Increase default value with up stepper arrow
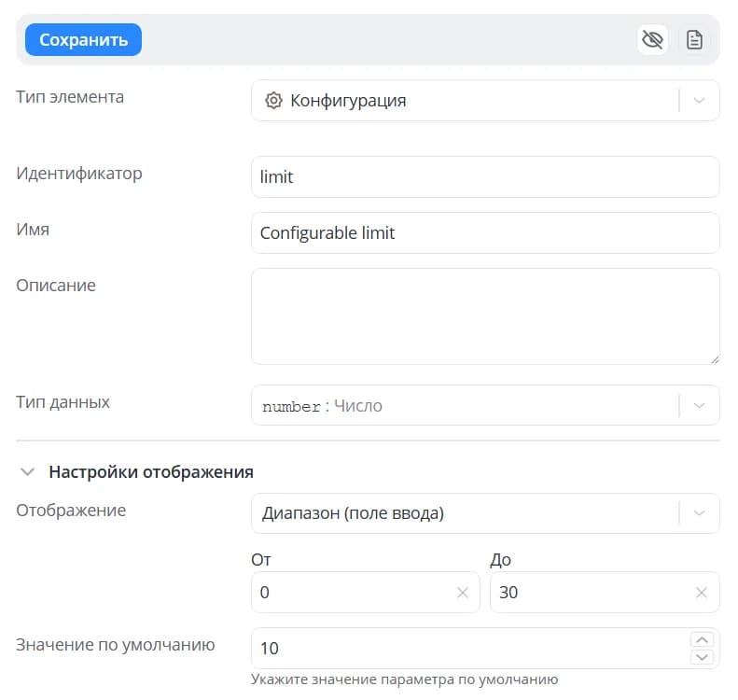 click(x=702, y=639)
